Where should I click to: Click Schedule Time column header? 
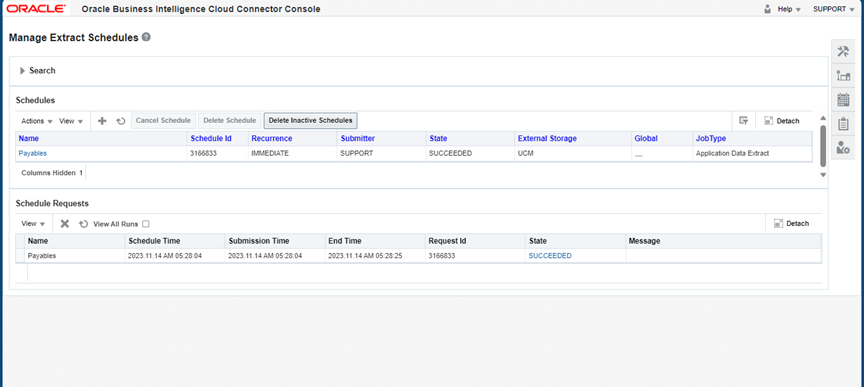[154, 241]
